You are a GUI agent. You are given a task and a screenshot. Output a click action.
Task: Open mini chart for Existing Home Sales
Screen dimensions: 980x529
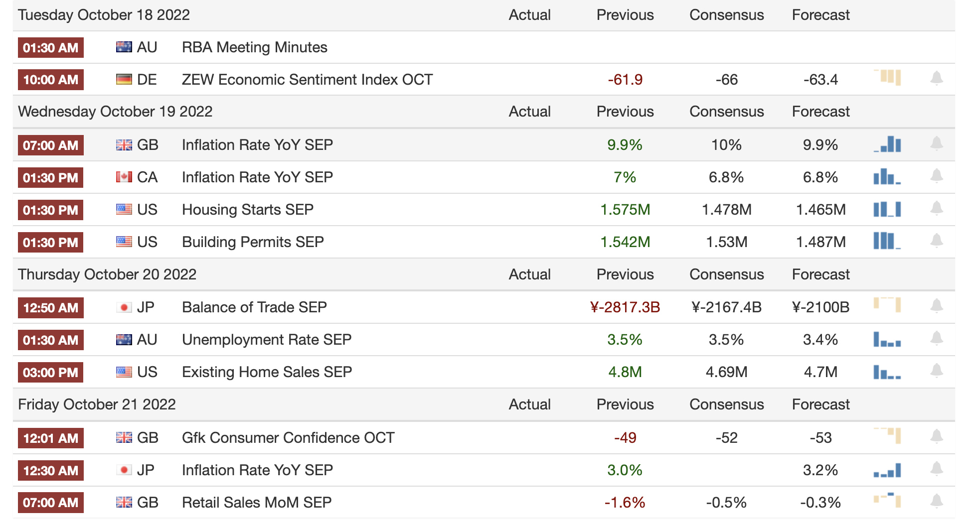coord(887,372)
